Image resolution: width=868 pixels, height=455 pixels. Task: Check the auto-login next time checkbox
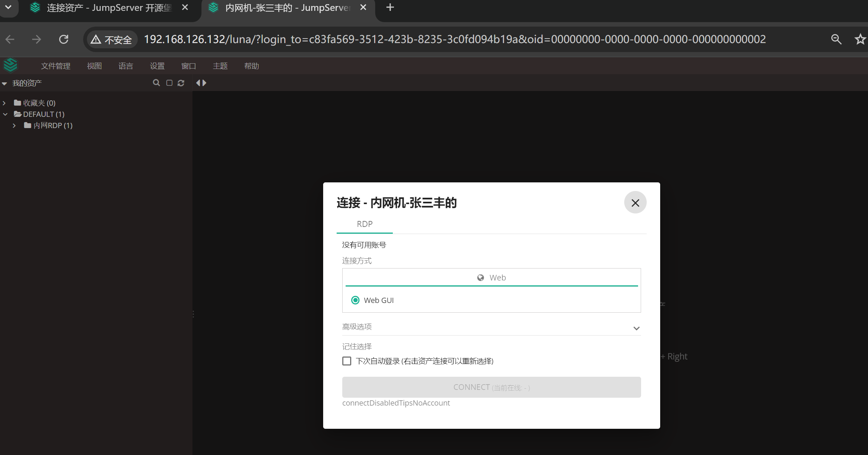(x=347, y=361)
